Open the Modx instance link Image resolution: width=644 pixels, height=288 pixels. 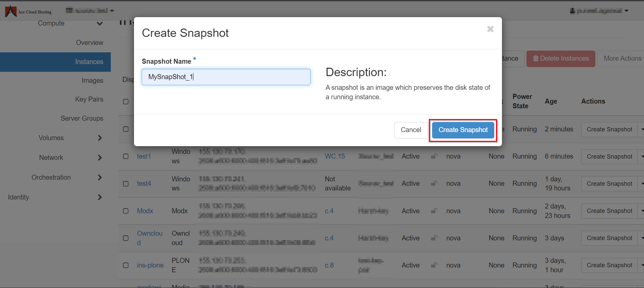145,211
